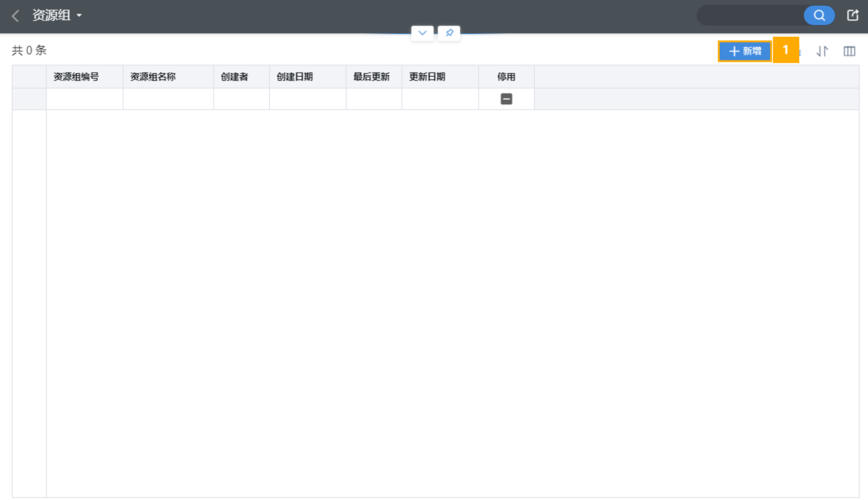Sort by 资源组名称 column header
Image resolution: width=868 pixels, height=500 pixels.
tap(168, 77)
